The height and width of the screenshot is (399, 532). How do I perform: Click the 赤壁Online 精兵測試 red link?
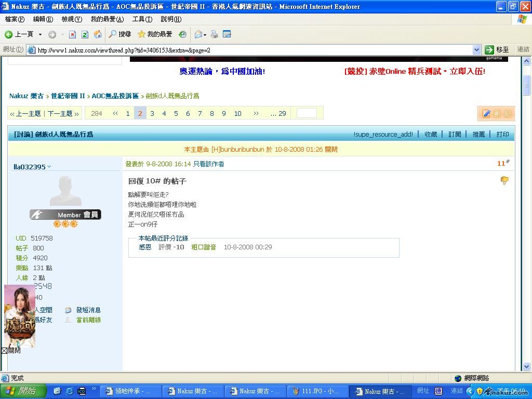click(415, 72)
